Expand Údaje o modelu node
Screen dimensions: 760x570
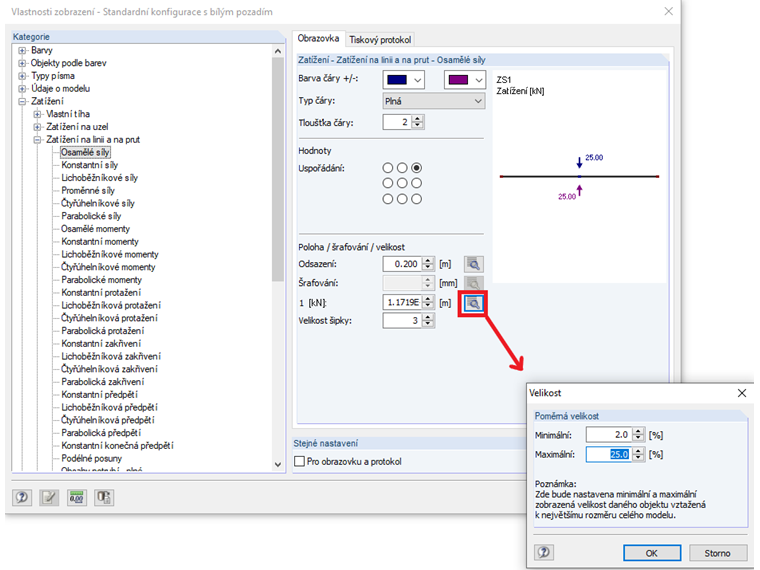click(x=22, y=89)
